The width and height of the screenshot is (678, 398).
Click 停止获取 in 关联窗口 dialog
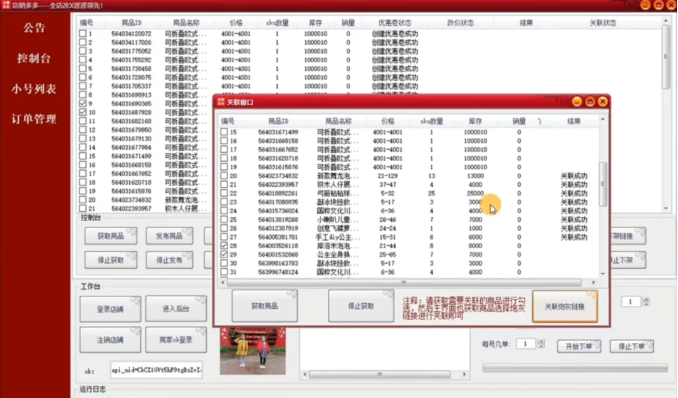(x=361, y=306)
